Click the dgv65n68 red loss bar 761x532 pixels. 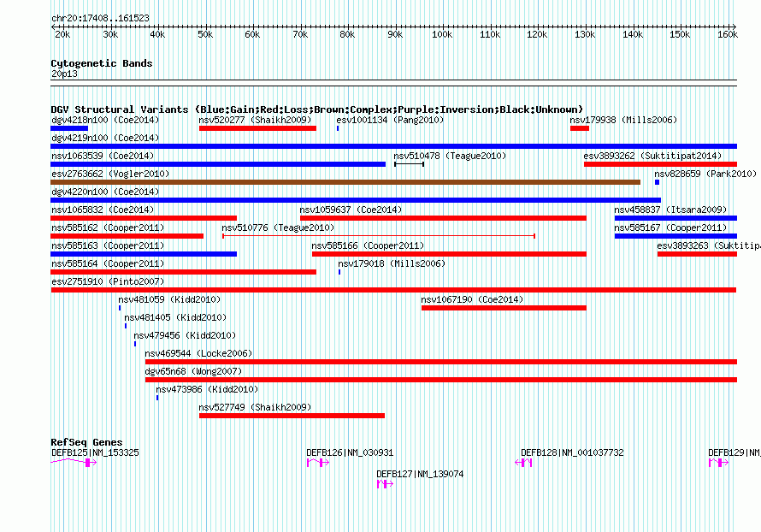click(441, 380)
